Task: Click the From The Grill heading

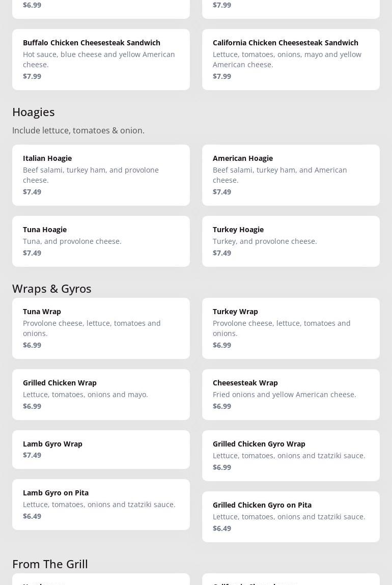Action: coord(50,564)
